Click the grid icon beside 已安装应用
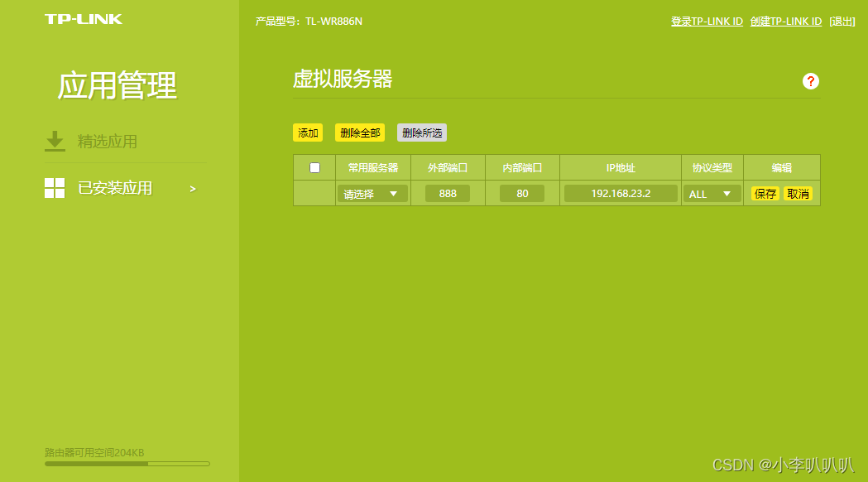 click(54, 188)
